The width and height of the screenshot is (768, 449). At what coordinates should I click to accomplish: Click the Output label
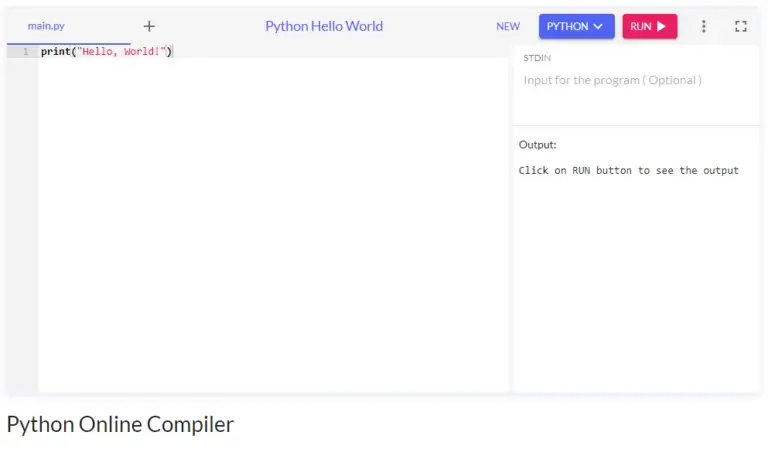tap(537, 145)
